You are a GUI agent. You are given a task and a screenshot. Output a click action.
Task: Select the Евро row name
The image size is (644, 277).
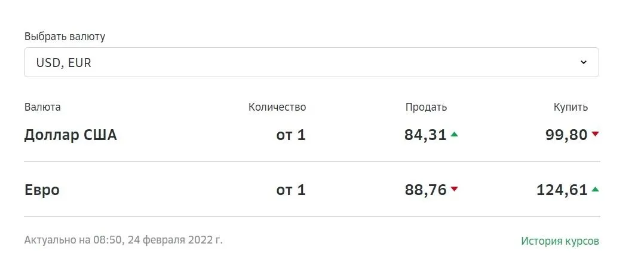pyautogui.click(x=42, y=190)
